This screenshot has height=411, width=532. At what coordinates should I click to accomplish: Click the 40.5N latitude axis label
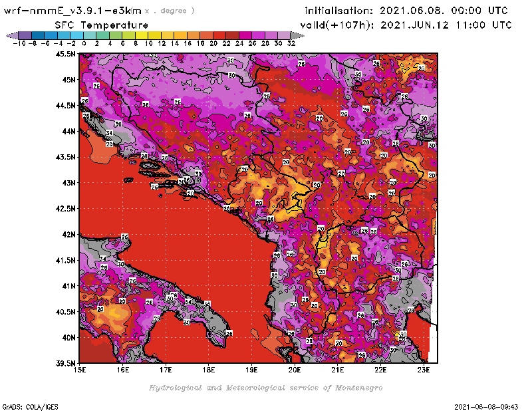[65, 312]
